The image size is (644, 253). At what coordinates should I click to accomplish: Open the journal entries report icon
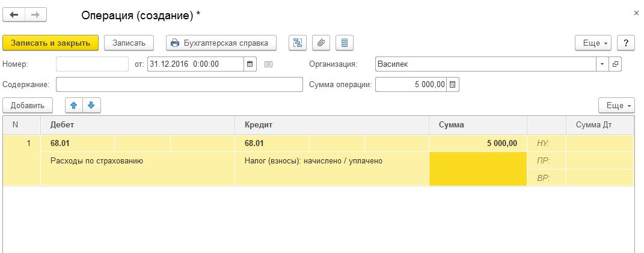(x=344, y=43)
